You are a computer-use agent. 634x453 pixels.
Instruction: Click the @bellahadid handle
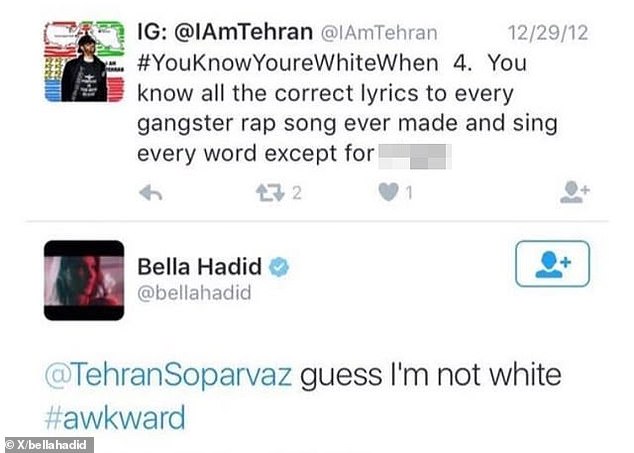point(194,293)
